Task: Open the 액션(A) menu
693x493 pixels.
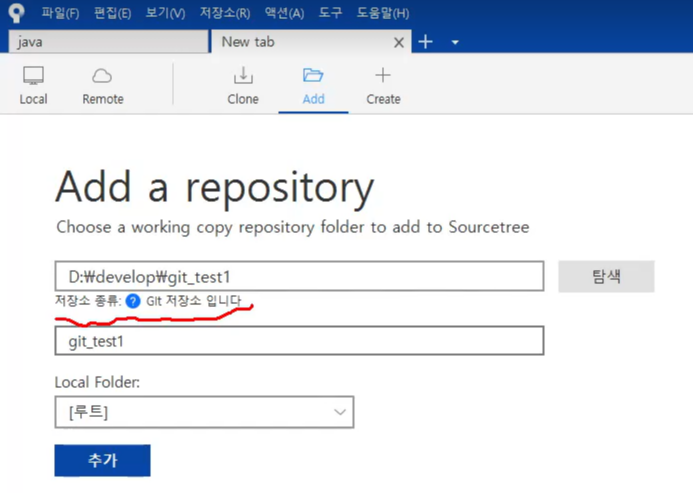Action: coord(284,13)
